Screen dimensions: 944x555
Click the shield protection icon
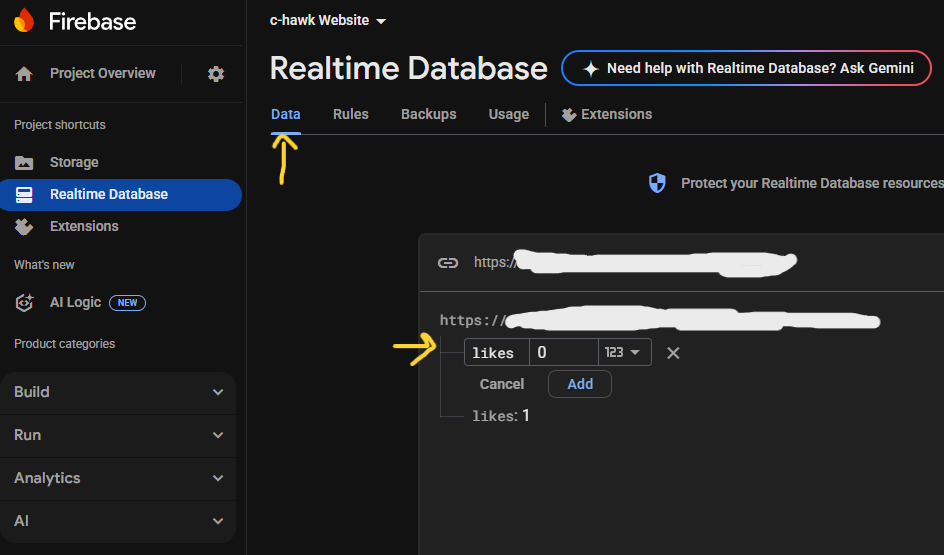click(x=657, y=183)
